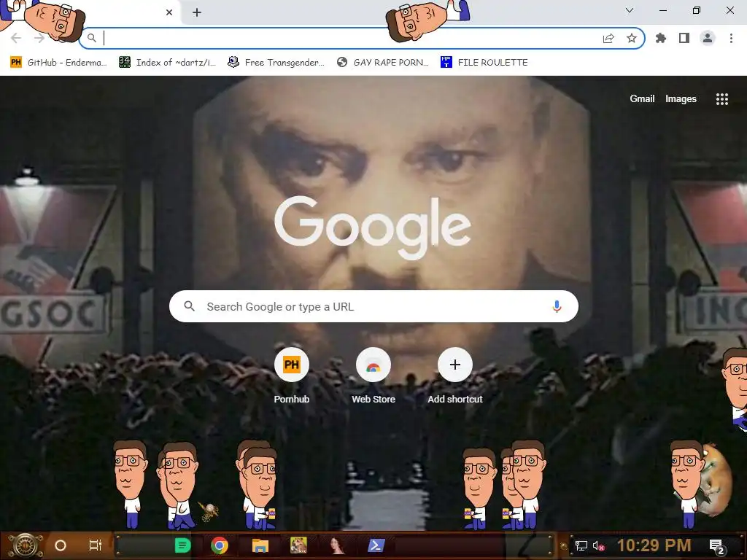Open the Images link
Viewport: 747px width, 560px height.
pos(681,98)
